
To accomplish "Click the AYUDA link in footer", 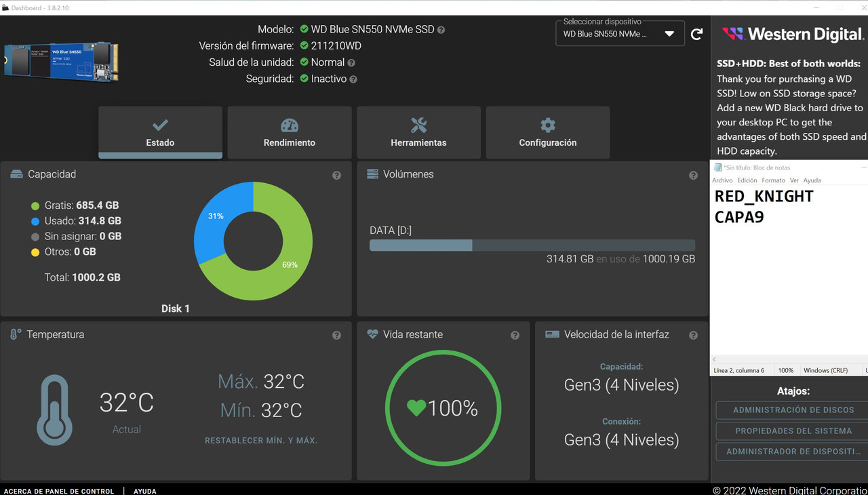I will [145, 491].
